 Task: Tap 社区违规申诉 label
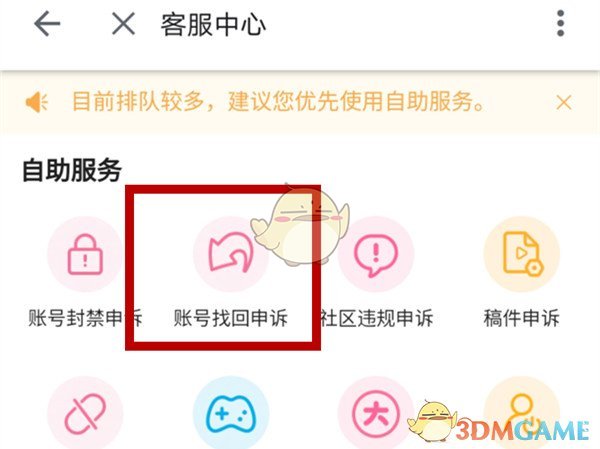377,318
